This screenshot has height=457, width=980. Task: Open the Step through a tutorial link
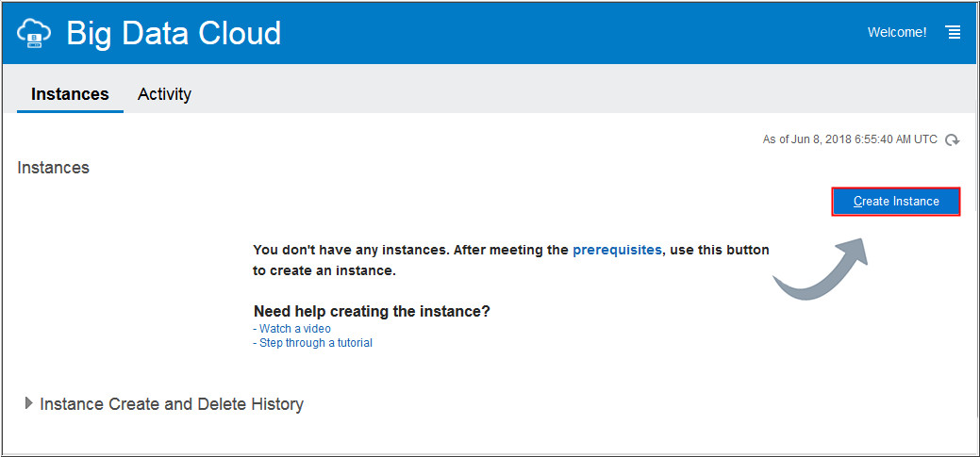click(x=315, y=343)
